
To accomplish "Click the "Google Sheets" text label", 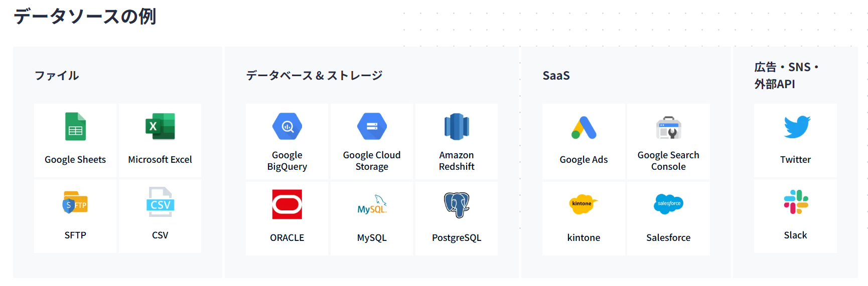I will 75,160.
